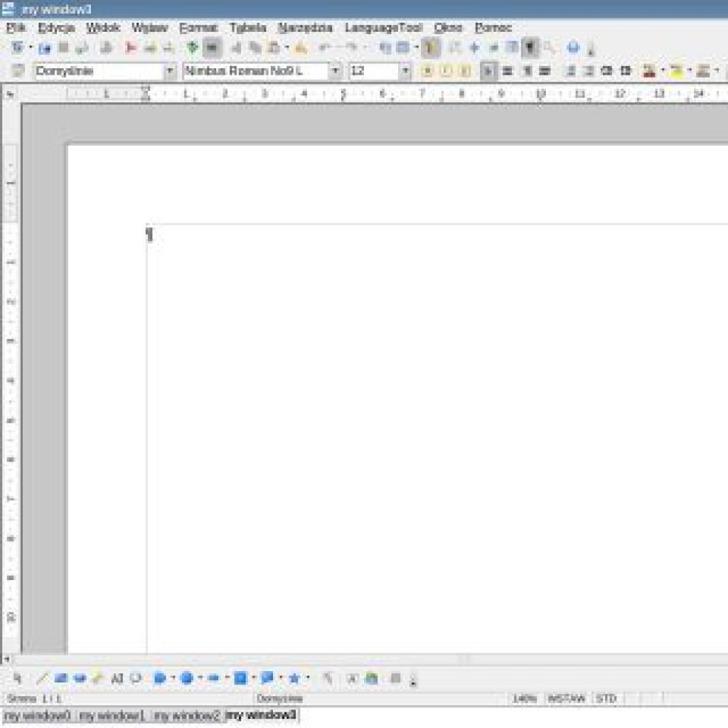
Task: Toggle the auto spellcheck button
Action: [x=212, y=48]
